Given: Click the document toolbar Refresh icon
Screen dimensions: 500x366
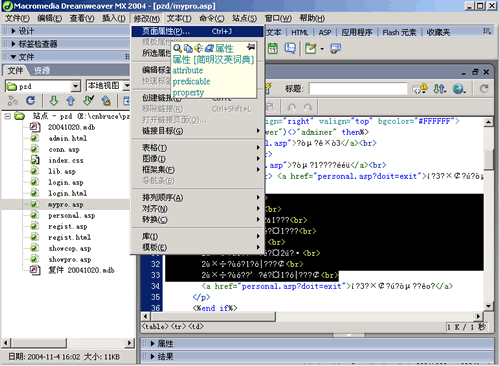Looking at the screenshot, I should point(484,89).
